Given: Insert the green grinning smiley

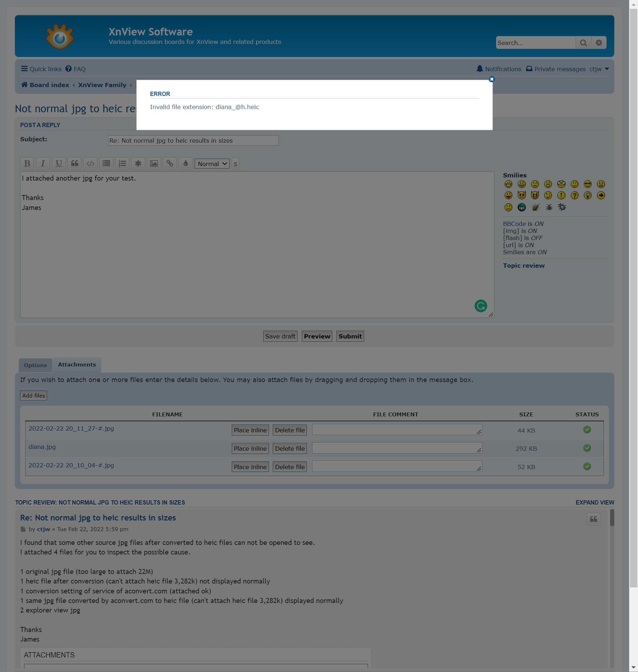Looking at the screenshot, I should pos(522,207).
